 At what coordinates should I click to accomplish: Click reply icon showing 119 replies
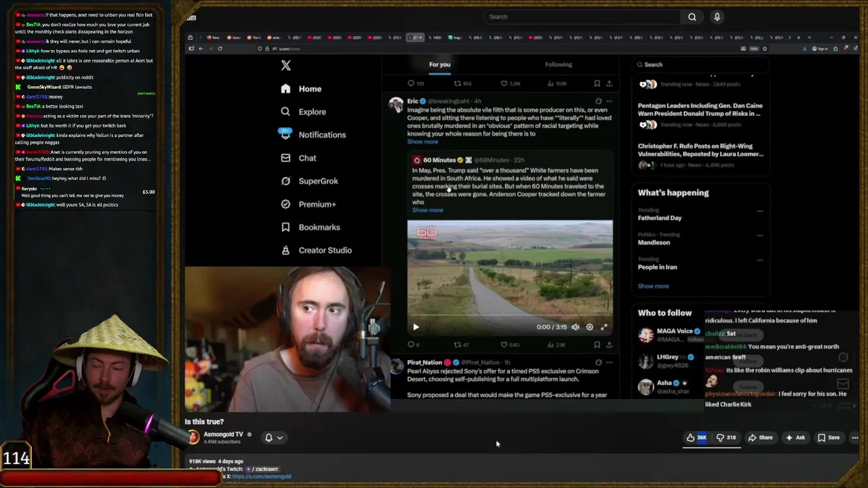pos(415,83)
